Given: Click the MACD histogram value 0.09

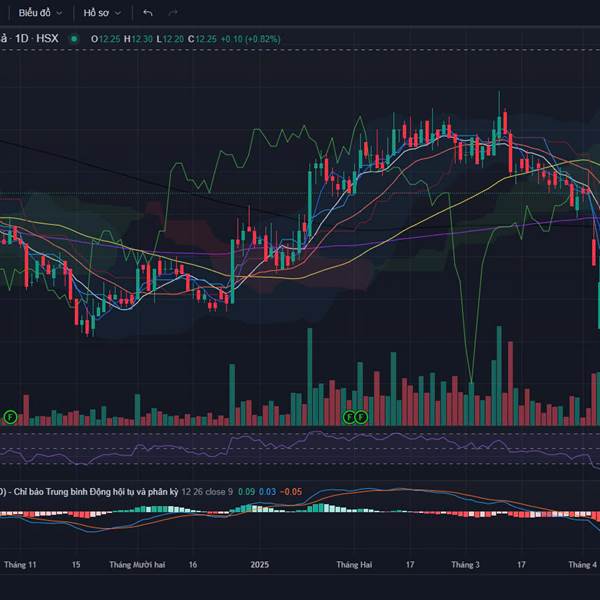Looking at the screenshot, I should [246, 492].
